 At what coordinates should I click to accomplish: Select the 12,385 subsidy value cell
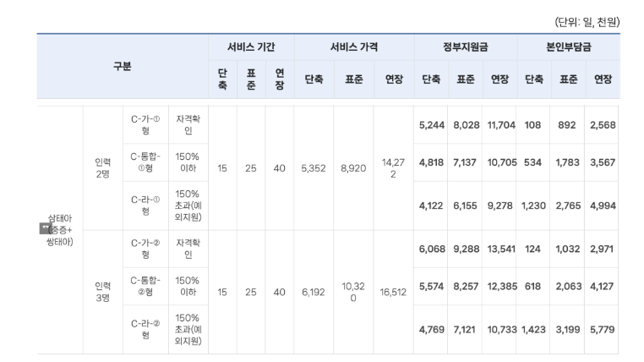click(x=501, y=286)
